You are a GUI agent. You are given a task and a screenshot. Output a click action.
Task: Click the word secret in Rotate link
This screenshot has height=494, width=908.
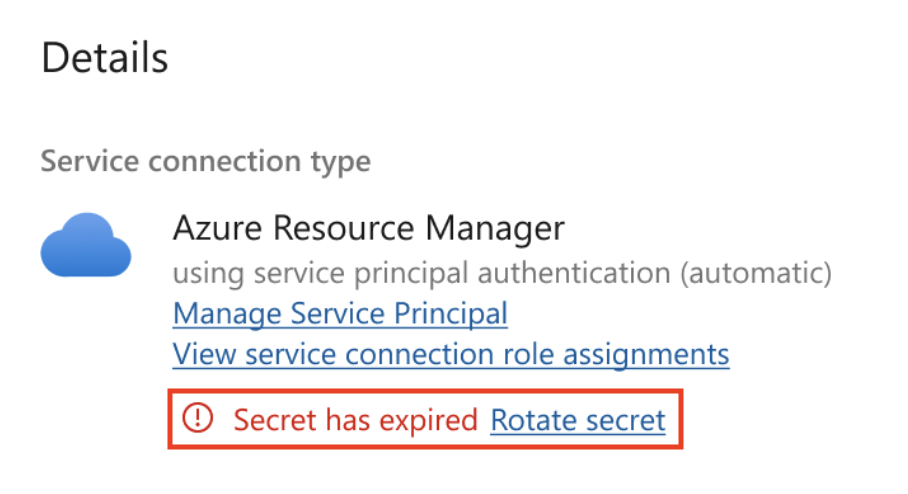pyautogui.click(x=629, y=420)
